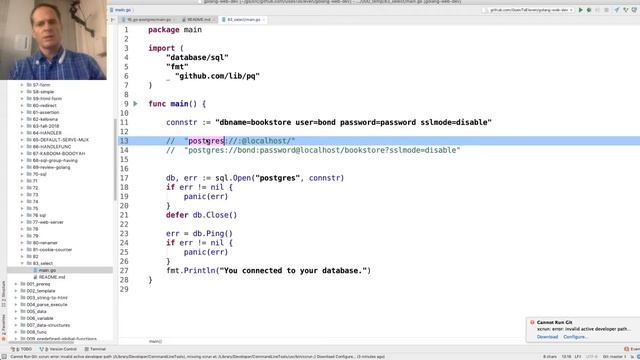The image size is (640, 360).
Task: Click the VCS commit toolbar icon
Action: 625,10
